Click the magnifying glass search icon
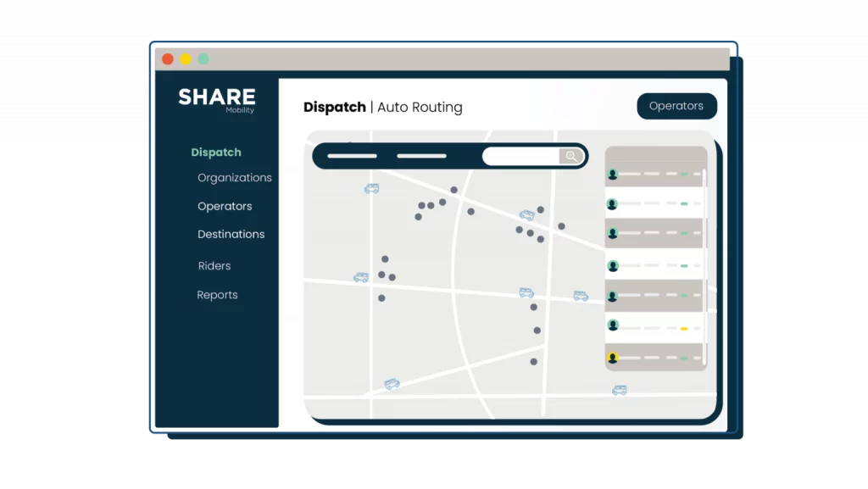 (x=572, y=156)
